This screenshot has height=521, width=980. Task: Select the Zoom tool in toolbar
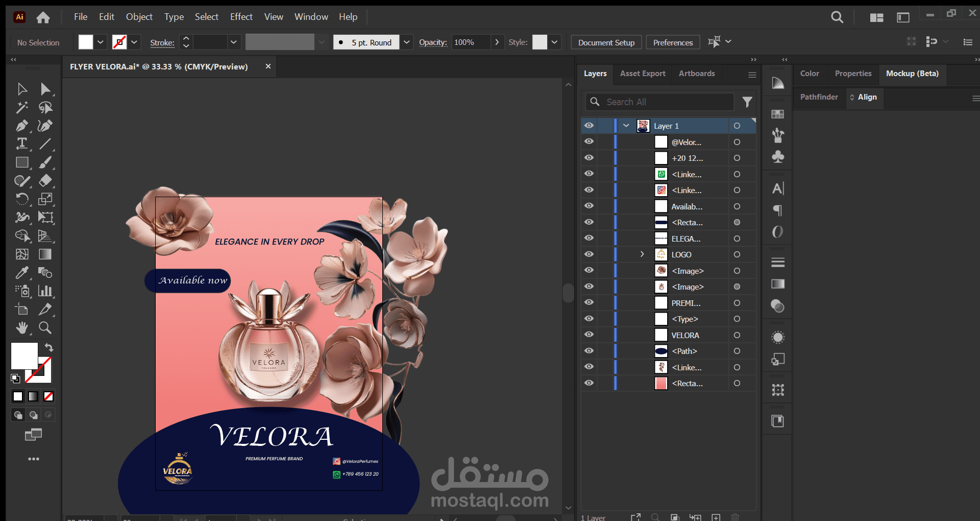click(x=45, y=328)
